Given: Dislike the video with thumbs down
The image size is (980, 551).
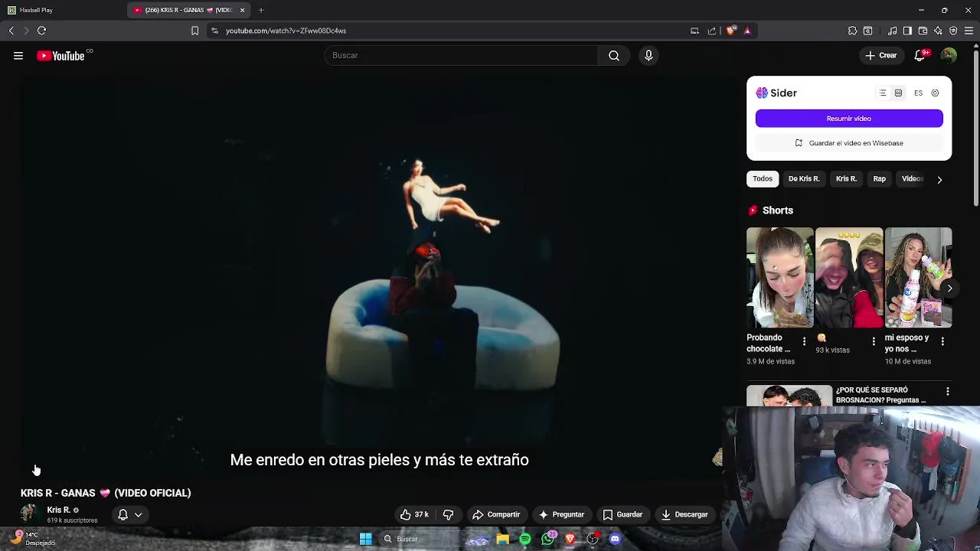Looking at the screenshot, I should click(x=449, y=515).
